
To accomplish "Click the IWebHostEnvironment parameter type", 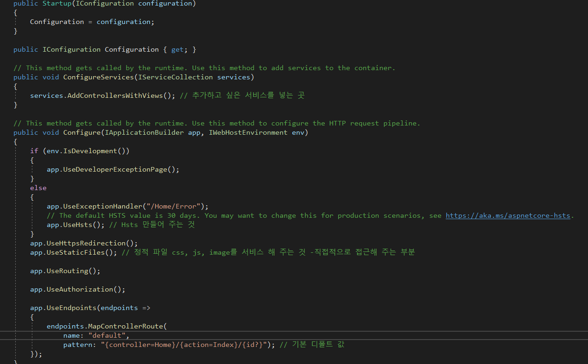I will pyautogui.click(x=248, y=132).
